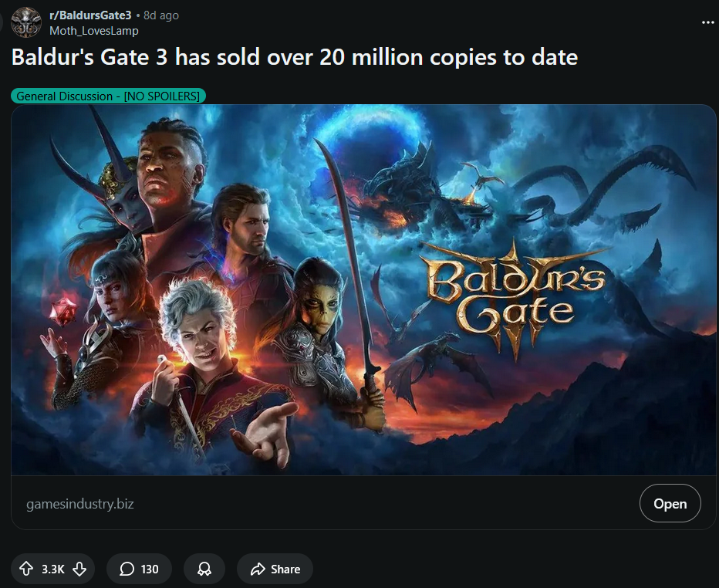The height and width of the screenshot is (588, 719).
Task: Click the comments speech bubble icon
Action: point(127,569)
